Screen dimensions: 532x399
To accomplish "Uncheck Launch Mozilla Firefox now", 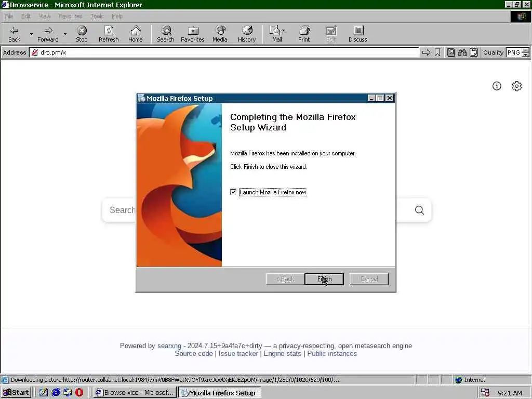I will pyautogui.click(x=233, y=192).
